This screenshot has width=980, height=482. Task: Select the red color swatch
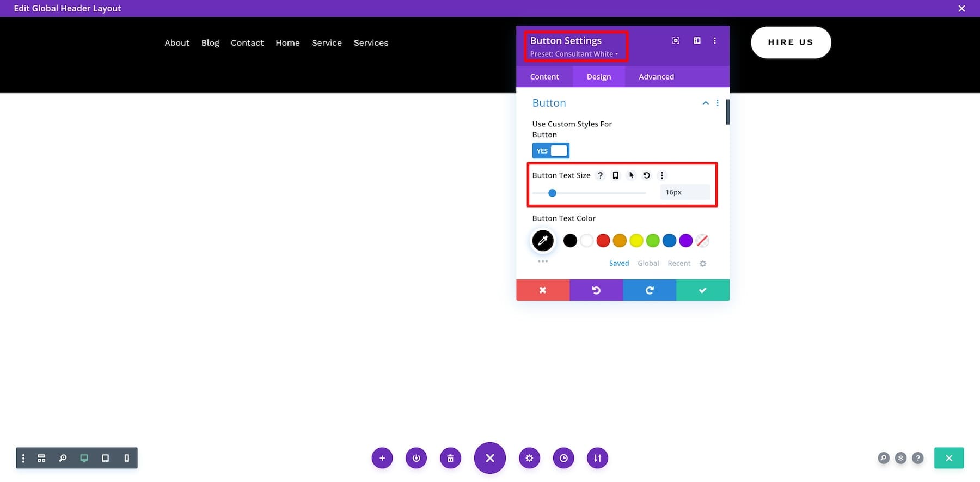click(x=603, y=240)
